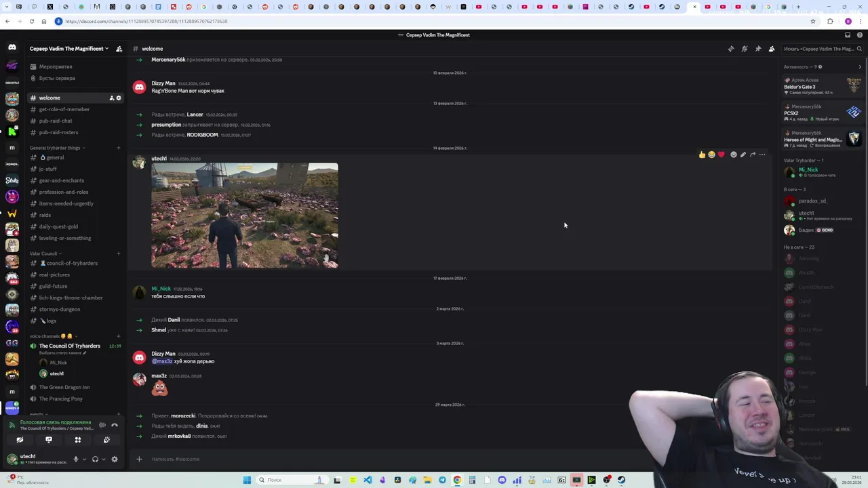Disconnect from voice call icon
Screen dimensions: 868x488
coord(115,425)
